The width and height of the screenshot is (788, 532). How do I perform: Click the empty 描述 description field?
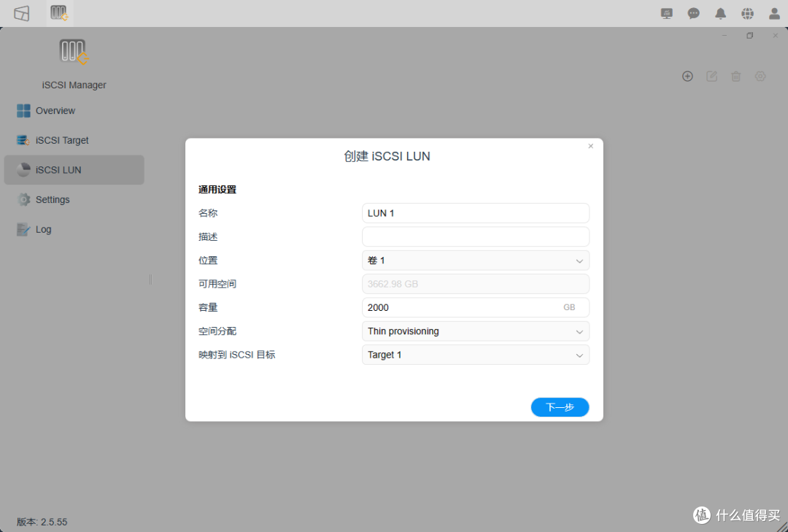(476, 237)
